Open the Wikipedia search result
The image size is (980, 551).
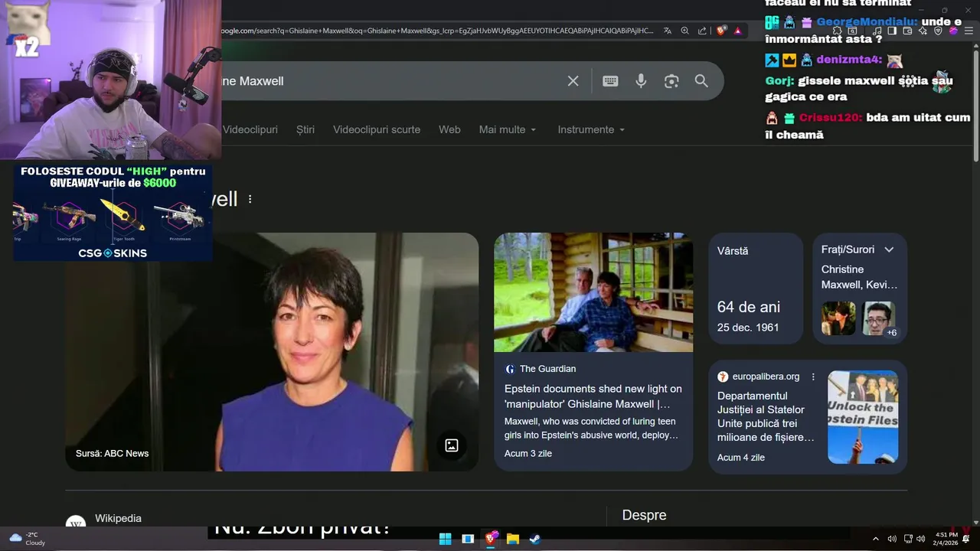coord(118,519)
